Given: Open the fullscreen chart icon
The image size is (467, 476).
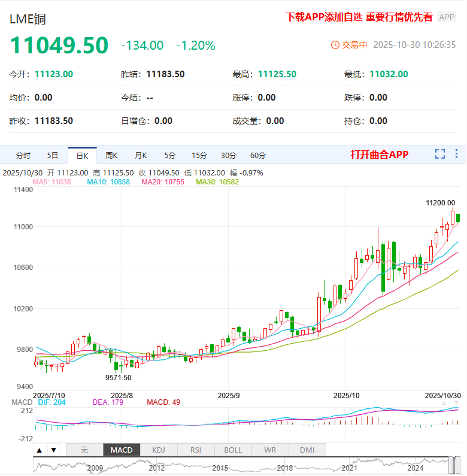Looking at the screenshot, I should coord(440,154).
